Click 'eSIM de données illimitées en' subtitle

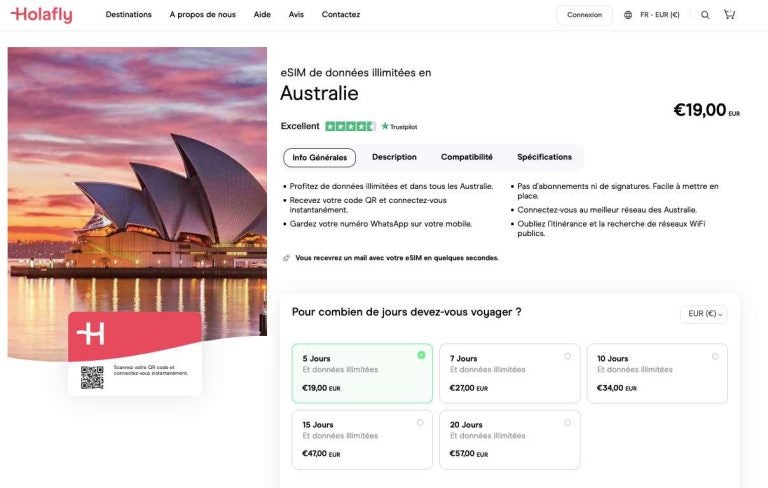(356, 73)
